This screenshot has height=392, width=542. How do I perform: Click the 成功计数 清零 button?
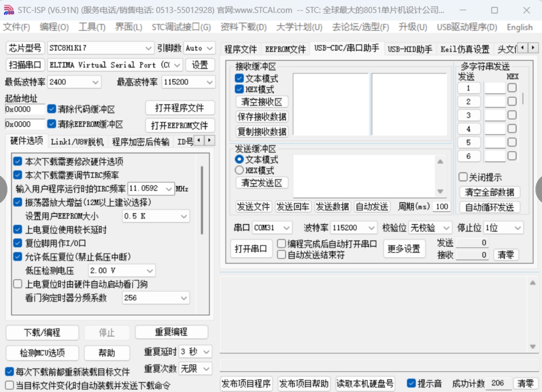525,383
